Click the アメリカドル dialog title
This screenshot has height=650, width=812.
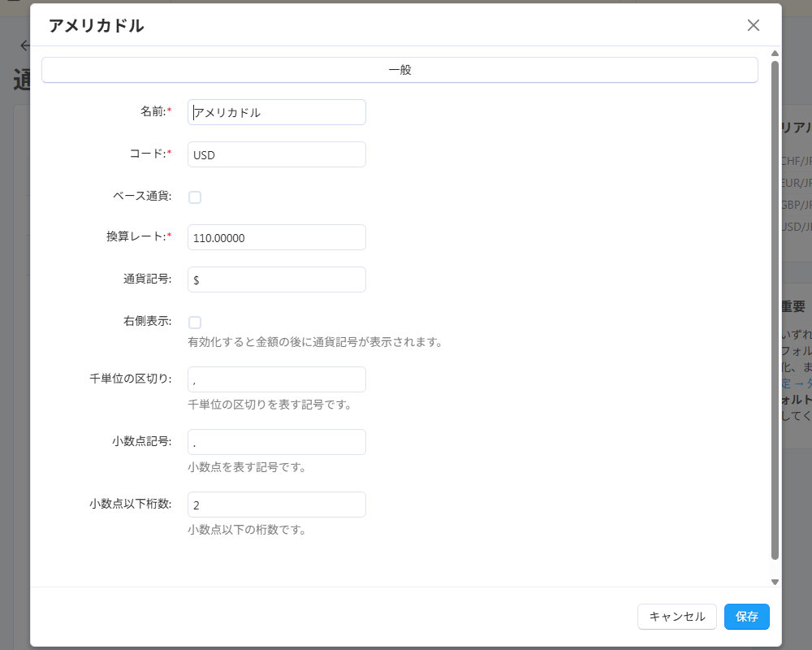click(96, 25)
